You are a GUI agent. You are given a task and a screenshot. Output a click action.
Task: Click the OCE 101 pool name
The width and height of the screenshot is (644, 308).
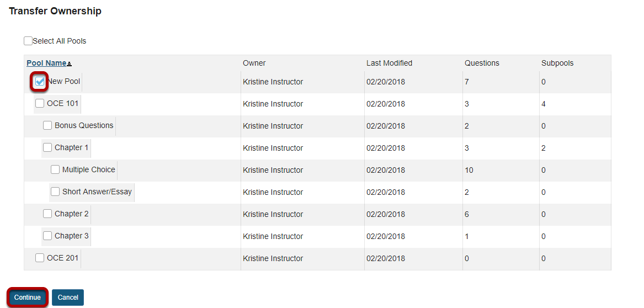coord(62,103)
